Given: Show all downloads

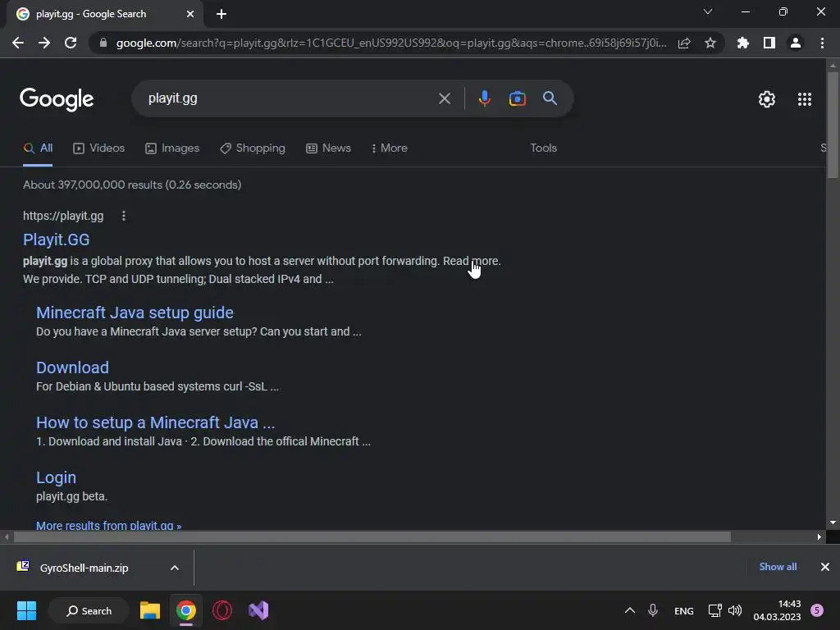Looking at the screenshot, I should (778, 567).
